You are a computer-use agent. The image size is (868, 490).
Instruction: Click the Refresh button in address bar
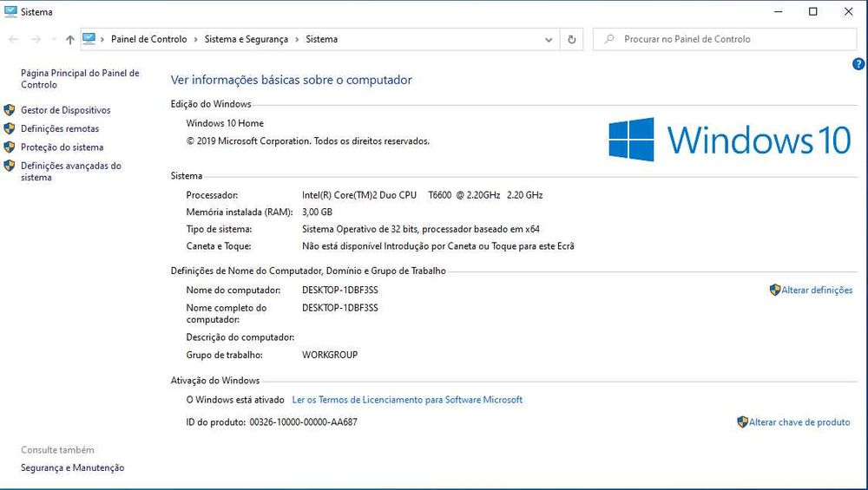click(571, 39)
